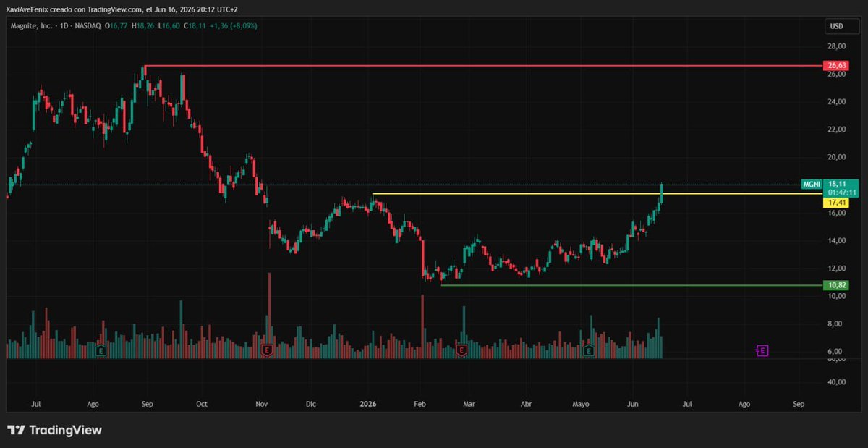The height and width of the screenshot is (448, 868).
Task: Click the high value H18,26
Action: (x=142, y=25)
